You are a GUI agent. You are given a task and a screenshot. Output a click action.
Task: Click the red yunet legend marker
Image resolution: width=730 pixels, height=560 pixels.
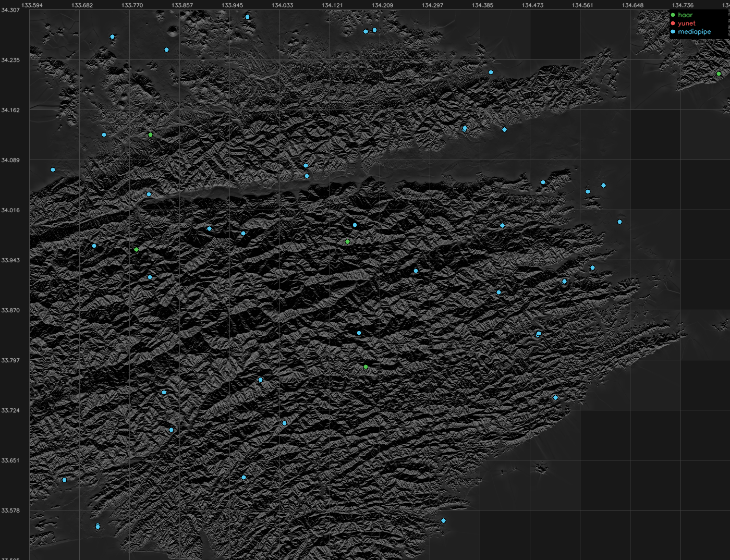[673, 23]
